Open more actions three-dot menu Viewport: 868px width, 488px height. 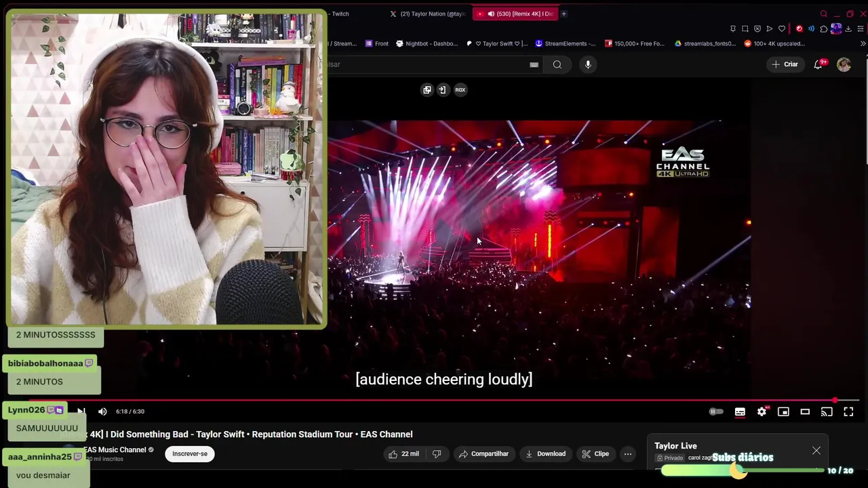(628, 454)
